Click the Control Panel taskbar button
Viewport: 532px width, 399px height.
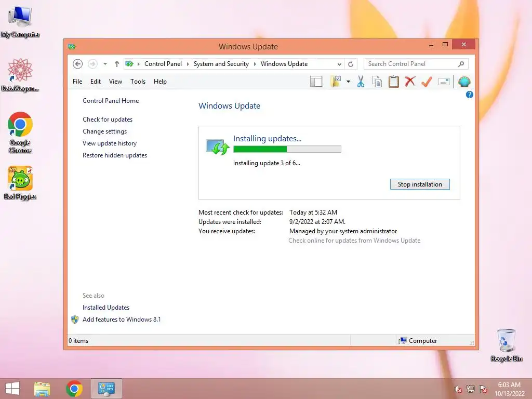pyautogui.click(x=106, y=389)
